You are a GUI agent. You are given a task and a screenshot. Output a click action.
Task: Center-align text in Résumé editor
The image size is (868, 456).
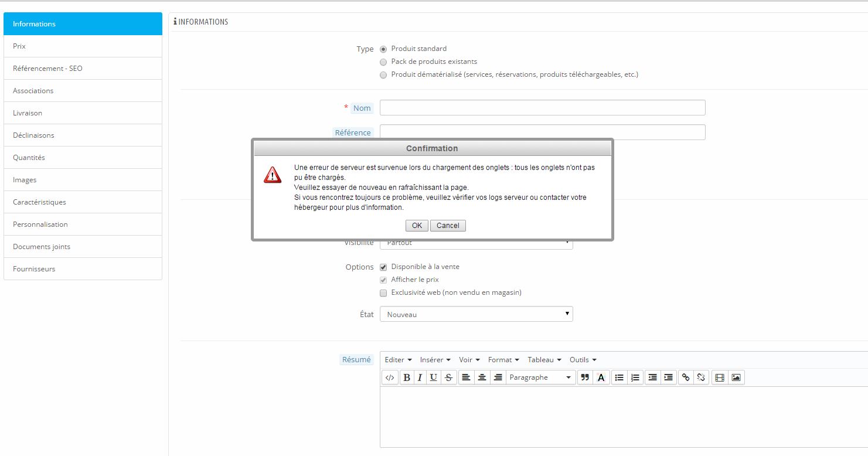coord(482,377)
